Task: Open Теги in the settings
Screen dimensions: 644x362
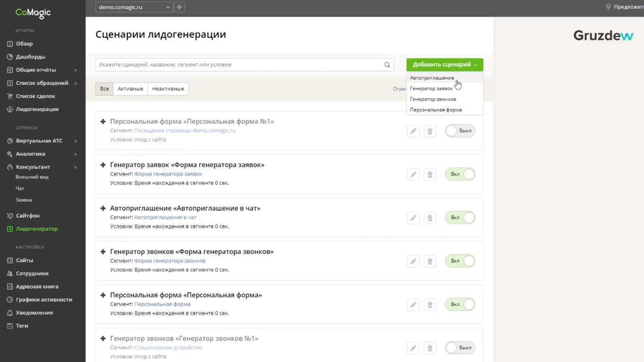Action: click(22, 326)
